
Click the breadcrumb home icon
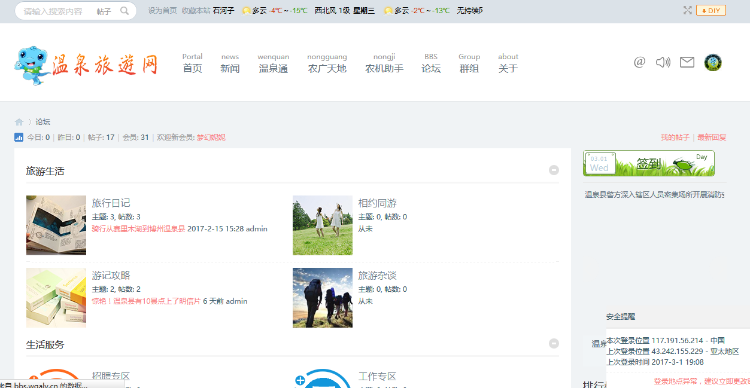click(19, 122)
